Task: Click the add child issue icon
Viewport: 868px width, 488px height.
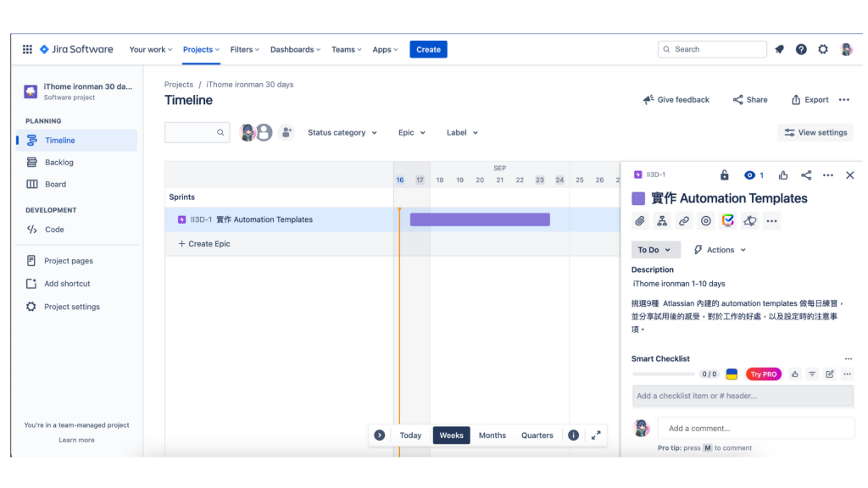Action: pyautogui.click(x=661, y=221)
